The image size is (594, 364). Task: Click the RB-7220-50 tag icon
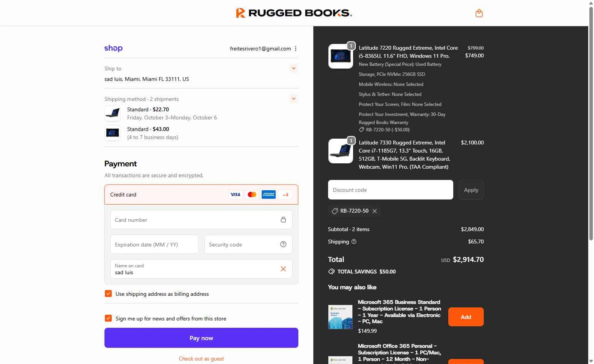[335, 211]
